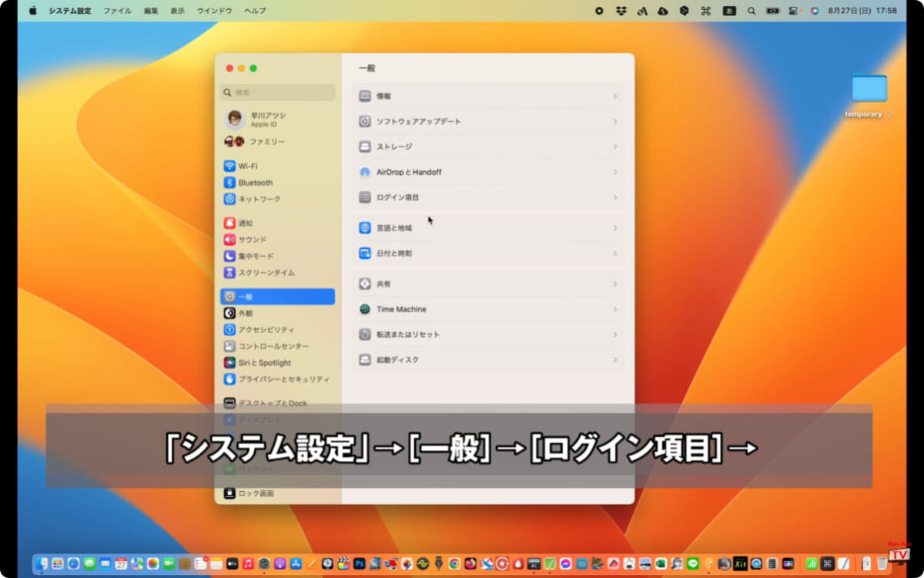
Task: Click the ログイン項目 list icon
Action: [365, 197]
